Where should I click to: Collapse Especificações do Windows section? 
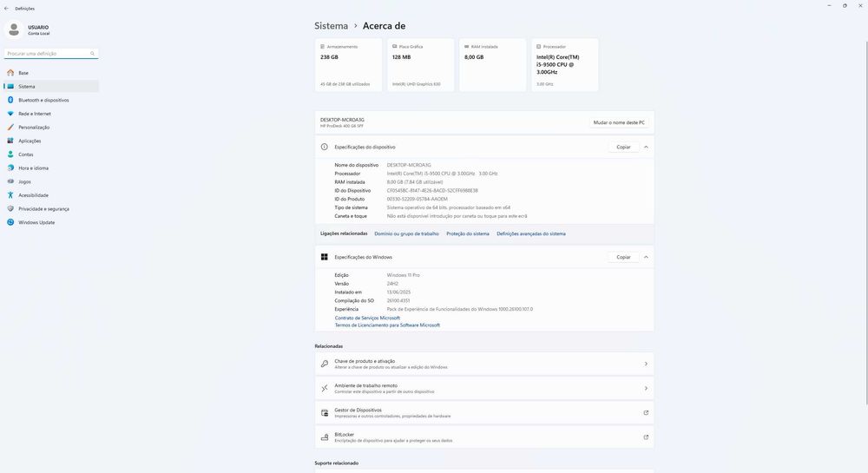pyautogui.click(x=646, y=257)
